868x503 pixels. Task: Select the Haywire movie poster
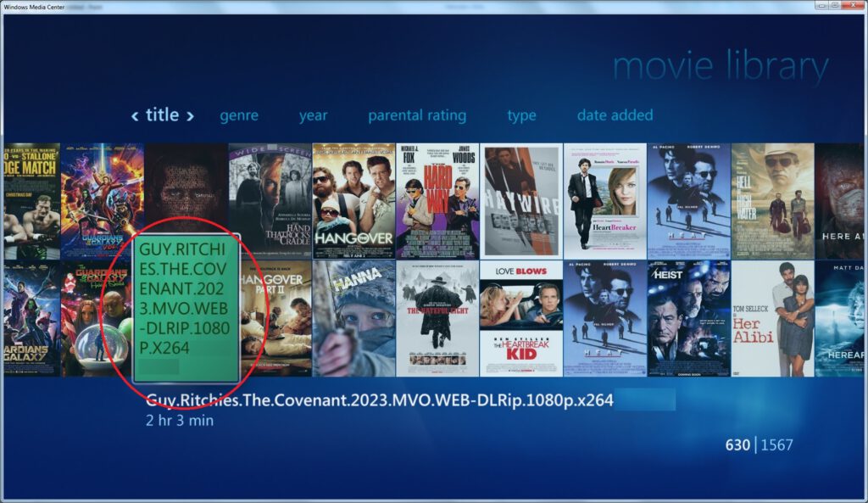pyautogui.click(x=521, y=201)
